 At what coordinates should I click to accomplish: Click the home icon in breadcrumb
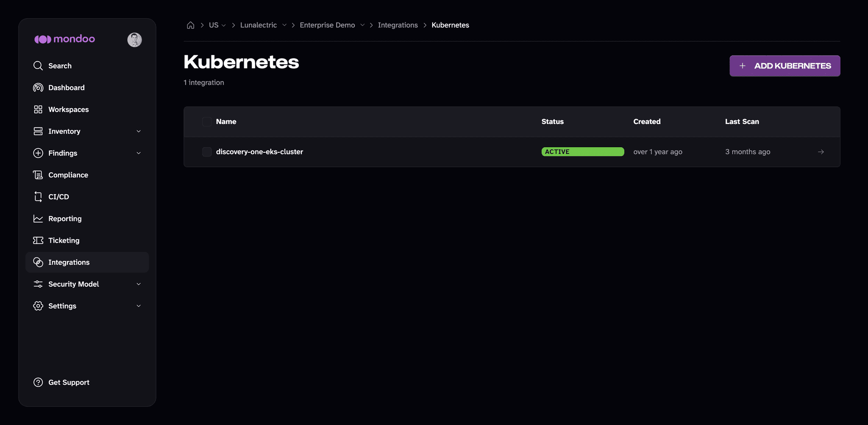coord(190,25)
